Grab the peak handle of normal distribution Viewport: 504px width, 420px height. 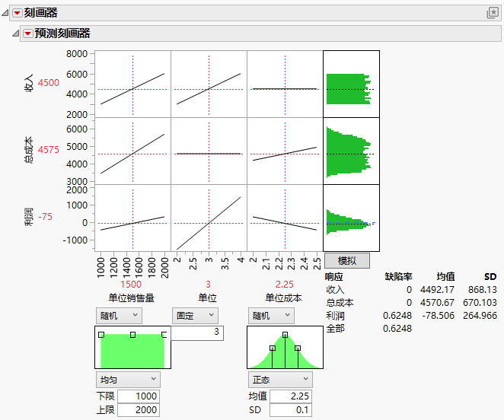(x=285, y=335)
